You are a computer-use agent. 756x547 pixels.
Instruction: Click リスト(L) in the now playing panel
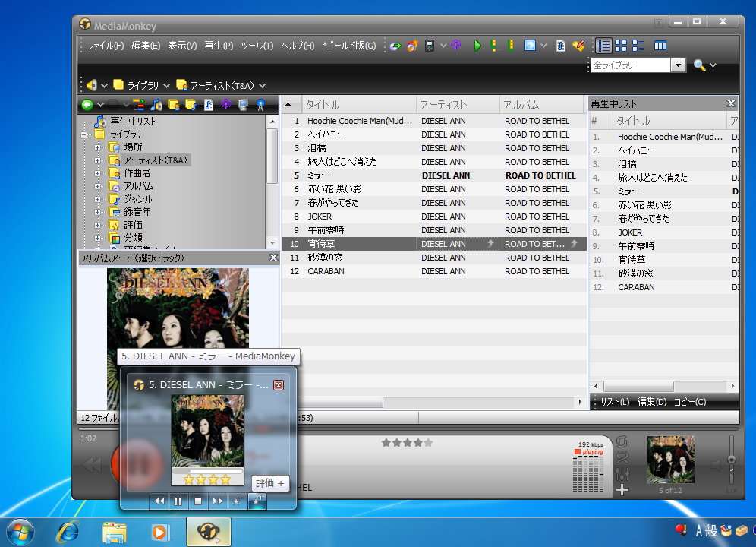point(615,402)
